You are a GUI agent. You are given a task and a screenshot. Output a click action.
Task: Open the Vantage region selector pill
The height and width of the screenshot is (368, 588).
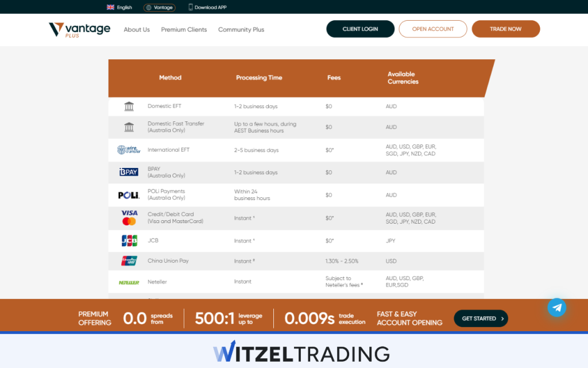pyautogui.click(x=160, y=7)
